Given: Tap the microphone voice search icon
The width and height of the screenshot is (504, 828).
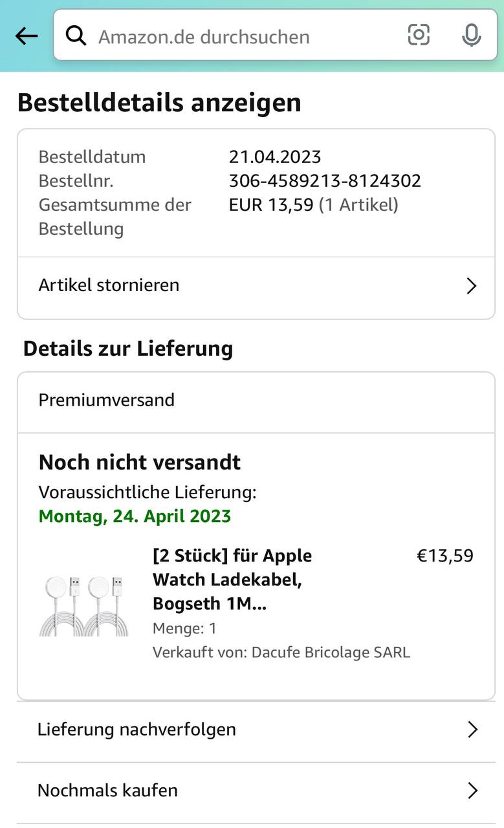Looking at the screenshot, I should [x=472, y=36].
